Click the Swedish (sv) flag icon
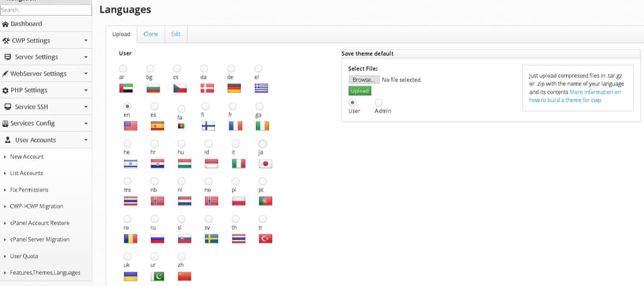644x286 pixels. tap(211, 239)
